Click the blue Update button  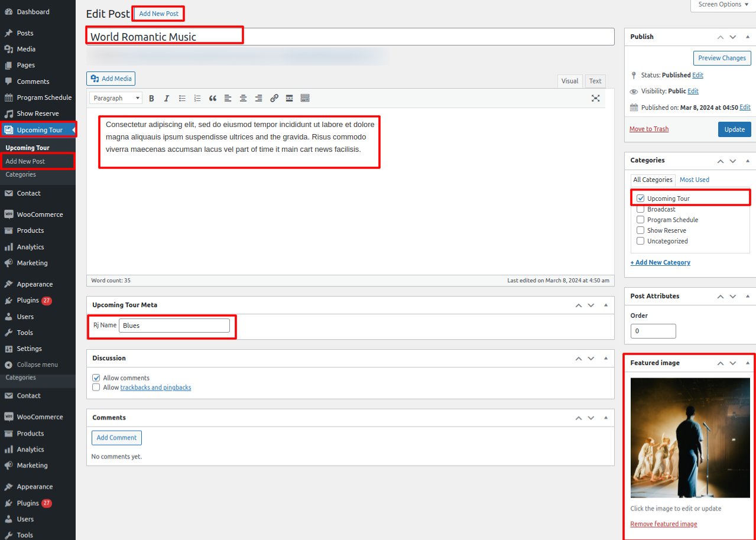click(x=734, y=129)
